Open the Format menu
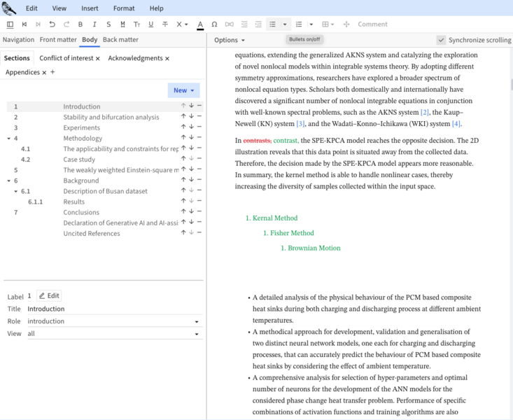 (124, 8)
